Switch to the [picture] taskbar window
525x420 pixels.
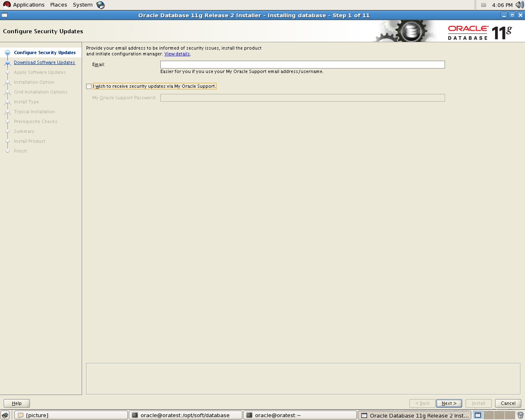pyautogui.click(x=71, y=415)
